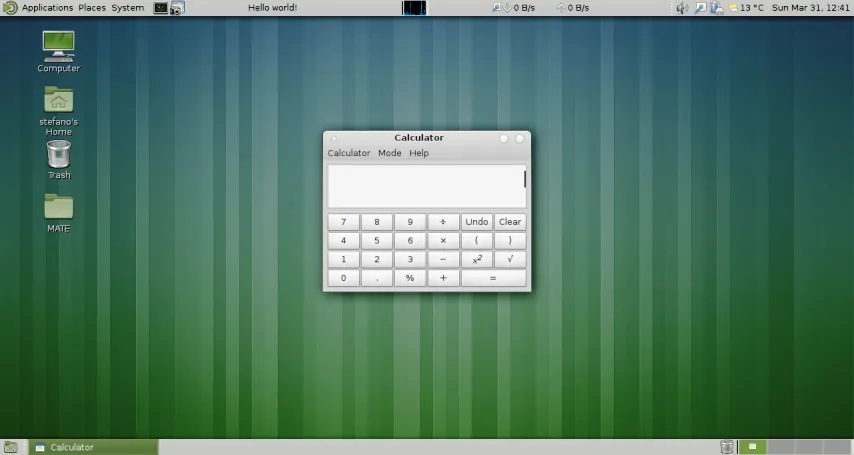Click the Computer desktop icon
854x455 pixels.
coord(58,46)
